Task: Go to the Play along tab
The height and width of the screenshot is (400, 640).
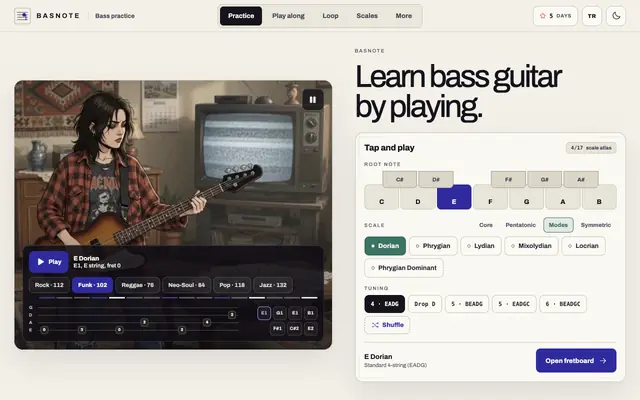Action: 288,16
